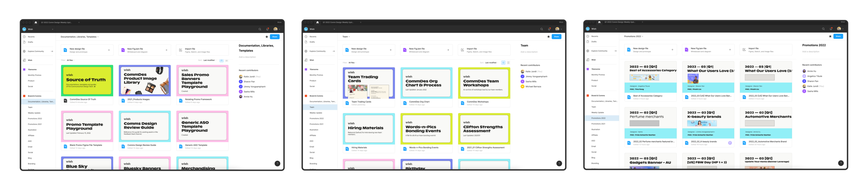The width and height of the screenshot is (868, 190).
Task: Open Clifton Strengths Assessment thumbnail
Action: click(484, 129)
